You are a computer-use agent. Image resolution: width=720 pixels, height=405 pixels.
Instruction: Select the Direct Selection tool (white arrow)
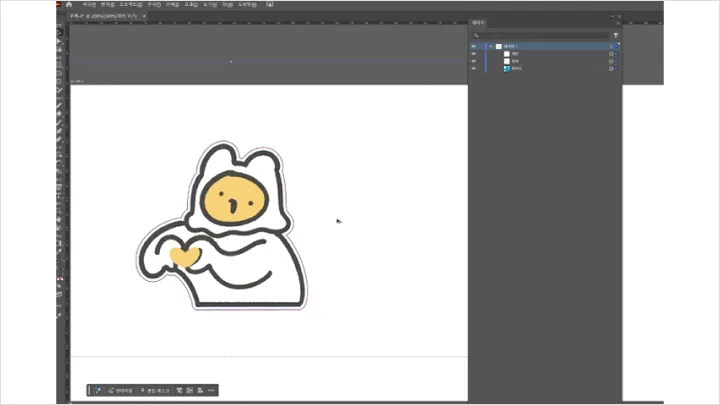[x=59, y=41]
